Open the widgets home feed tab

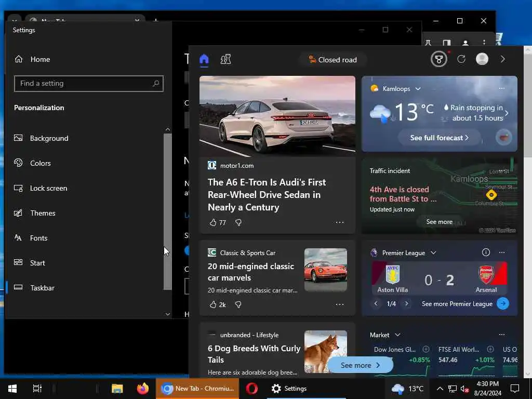204,59
